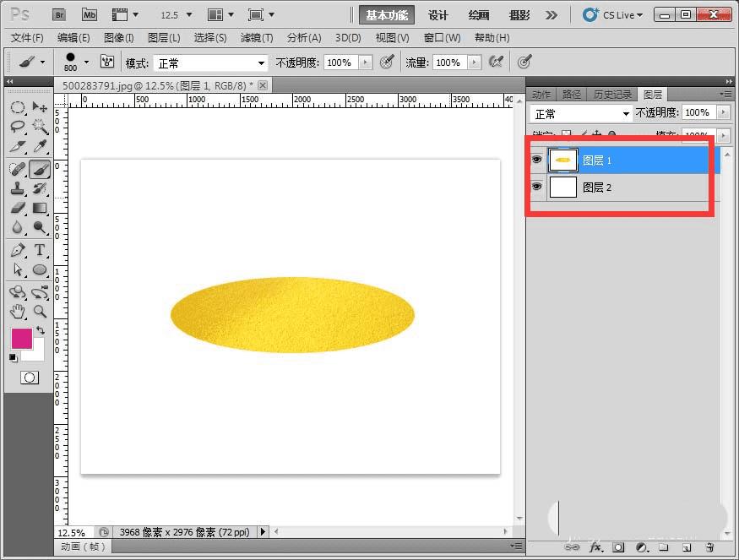
Task: Click the 设计 workspace button
Action: tap(437, 15)
